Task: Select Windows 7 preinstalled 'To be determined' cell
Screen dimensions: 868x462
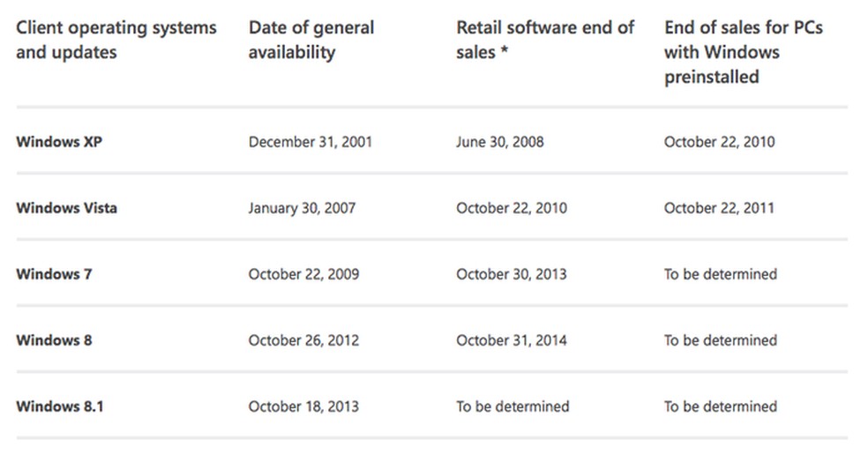Action: 720,274
